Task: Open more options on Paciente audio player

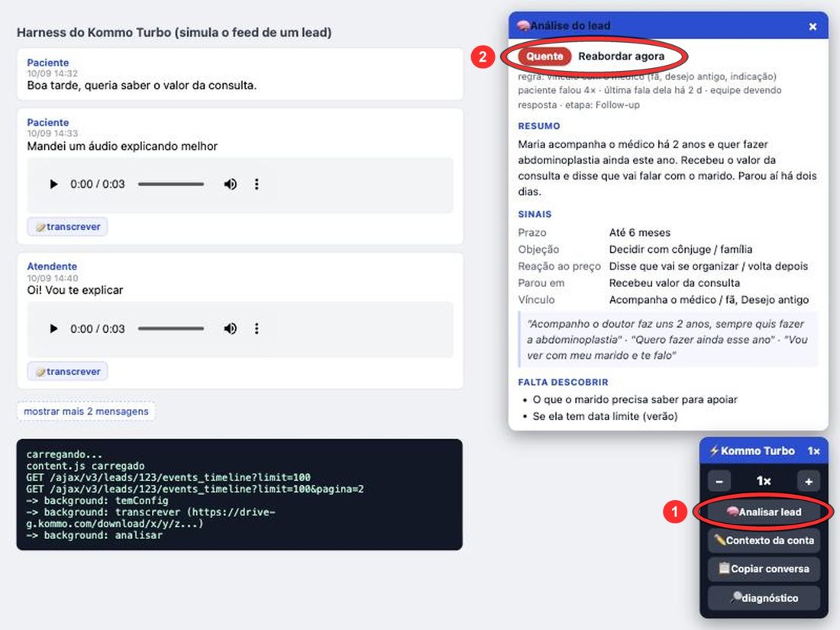Action: (257, 184)
